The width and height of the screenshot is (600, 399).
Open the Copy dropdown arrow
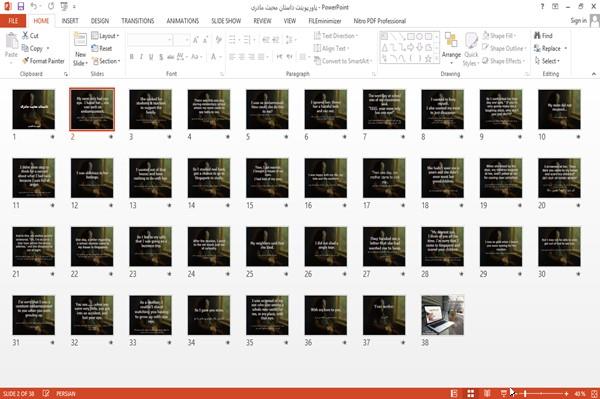click(x=48, y=48)
